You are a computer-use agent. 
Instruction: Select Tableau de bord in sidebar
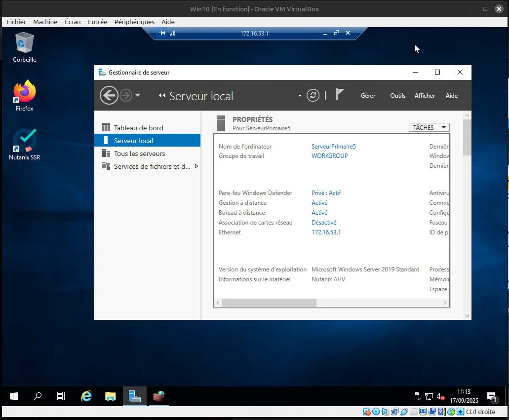[x=138, y=128]
